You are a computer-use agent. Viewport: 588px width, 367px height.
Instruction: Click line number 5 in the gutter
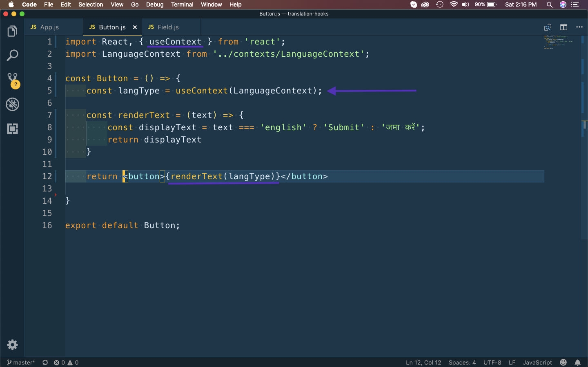click(x=49, y=91)
